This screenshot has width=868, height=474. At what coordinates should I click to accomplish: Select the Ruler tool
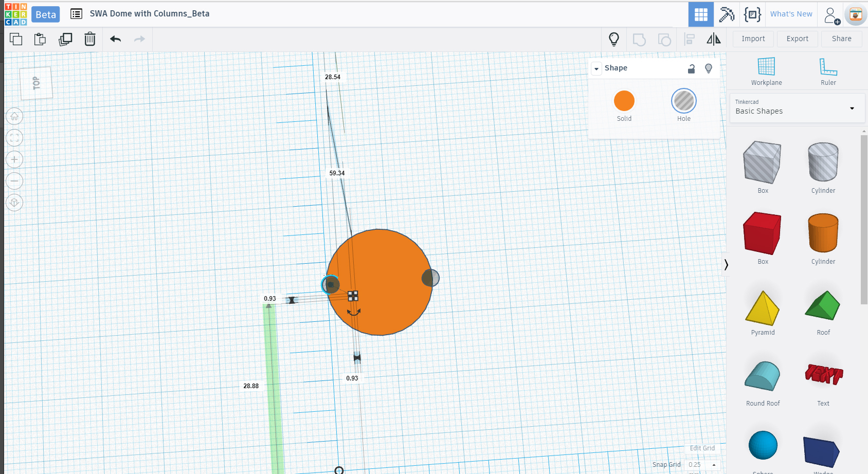tap(828, 71)
